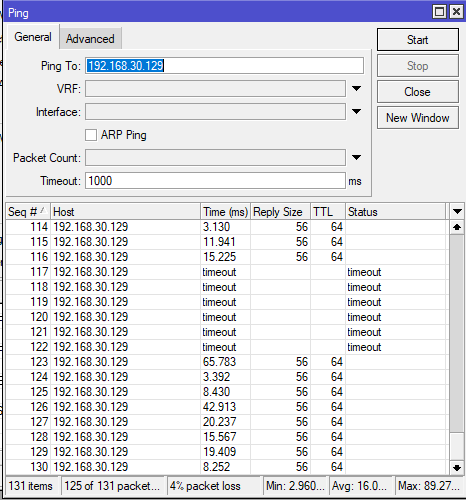
Task: Select the 15.225 time cell
Action: (x=226, y=257)
